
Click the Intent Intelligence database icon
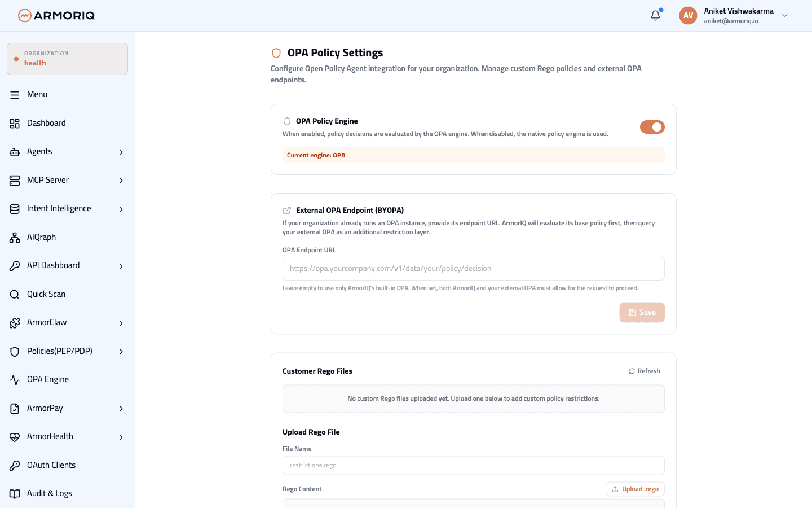pyautogui.click(x=15, y=209)
